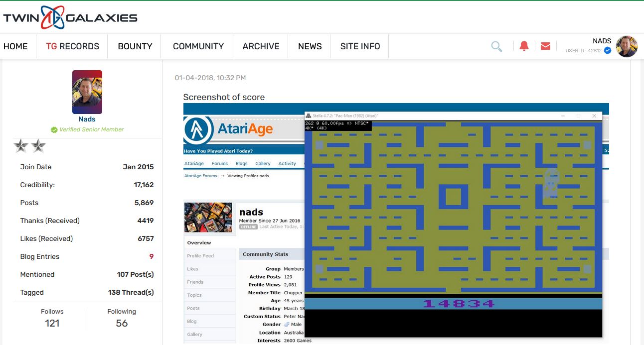This screenshot has width=644, height=345.
Task: Open the TG RECORDS menu
Action: pyautogui.click(x=73, y=46)
